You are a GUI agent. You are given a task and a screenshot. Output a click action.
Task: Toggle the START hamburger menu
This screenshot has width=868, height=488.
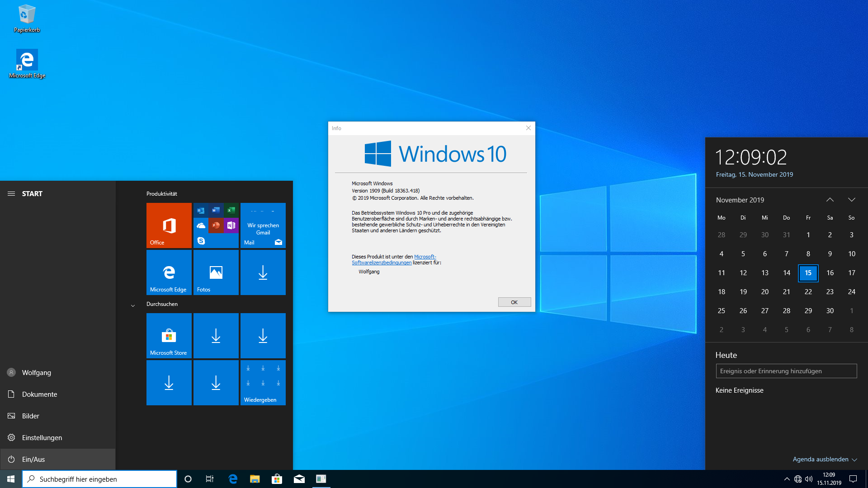tap(11, 193)
